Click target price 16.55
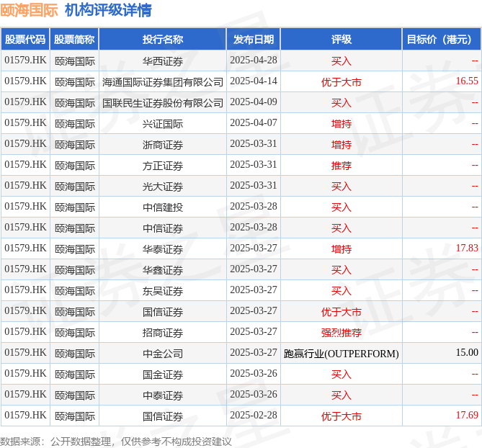This screenshot has height=448, width=482. pyautogui.click(x=467, y=81)
